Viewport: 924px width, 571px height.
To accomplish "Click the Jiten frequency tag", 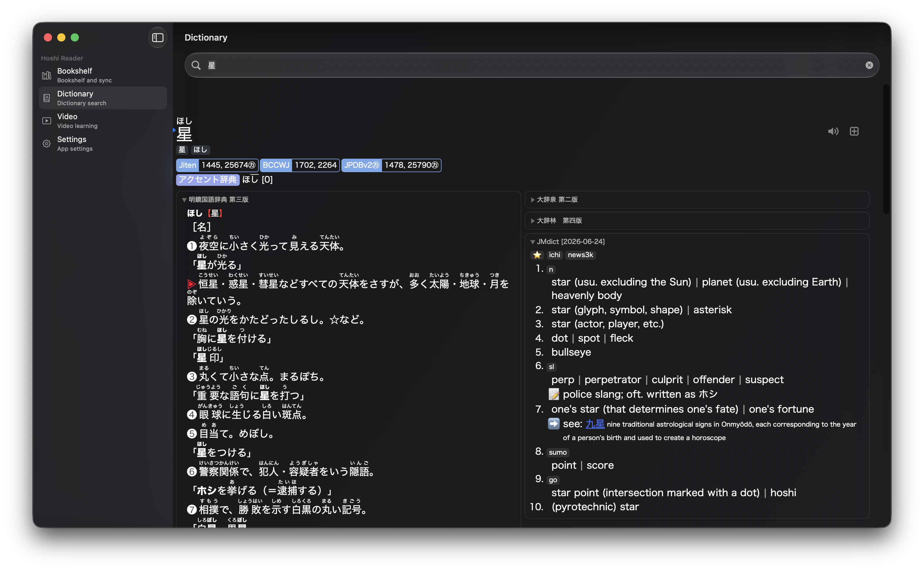I will click(187, 165).
